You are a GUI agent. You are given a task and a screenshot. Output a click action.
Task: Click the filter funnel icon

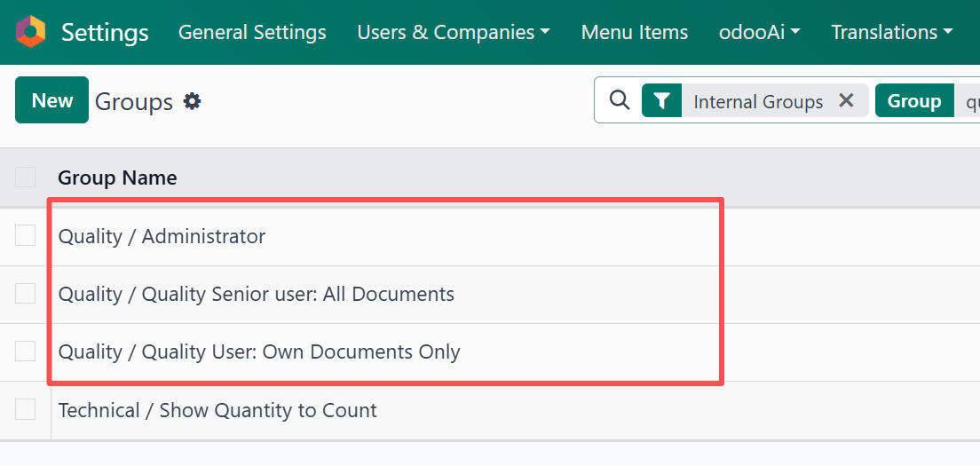pyautogui.click(x=661, y=101)
